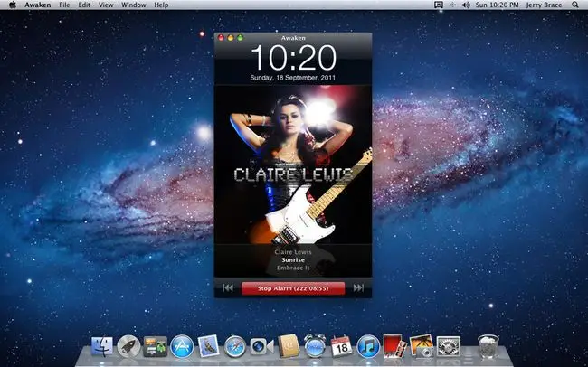
Task: Open Photo Booth in the dock
Action: [395, 345]
